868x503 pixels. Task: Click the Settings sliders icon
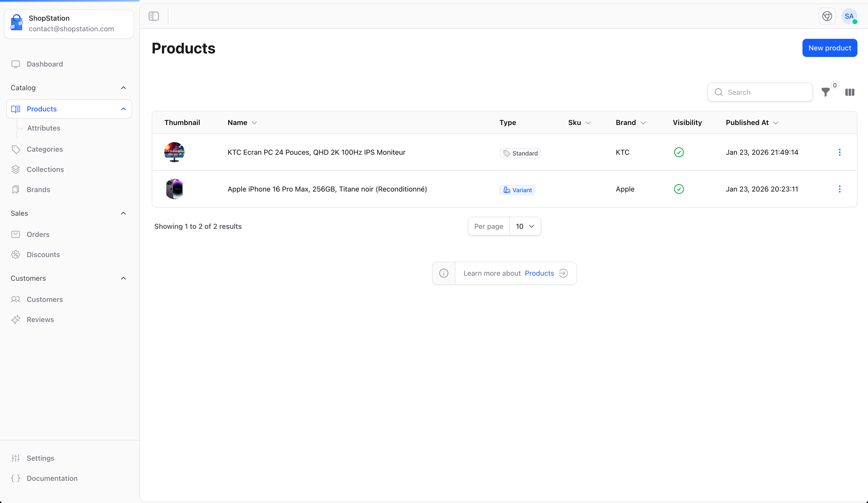point(16,458)
